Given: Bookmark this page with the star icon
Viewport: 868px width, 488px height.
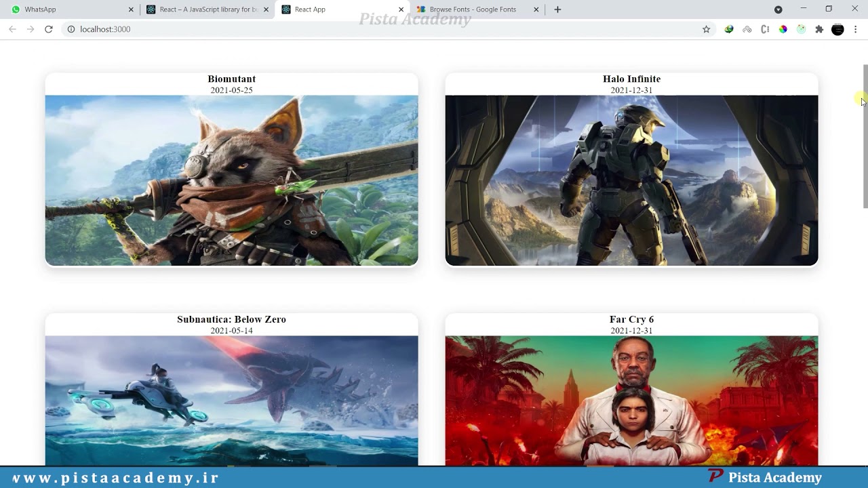Looking at the screenshot, I should click(x=706, y=29).
